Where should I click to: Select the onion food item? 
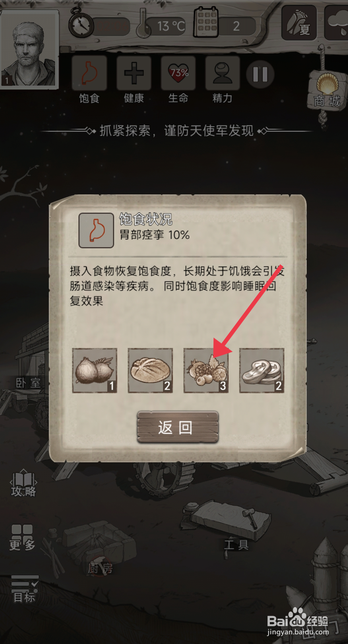[x=95, y=370]
